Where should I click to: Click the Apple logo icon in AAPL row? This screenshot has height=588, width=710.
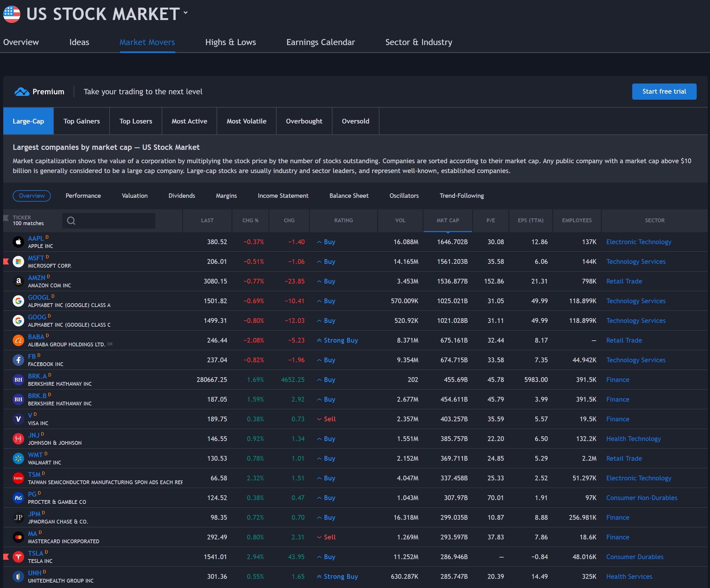18,242
